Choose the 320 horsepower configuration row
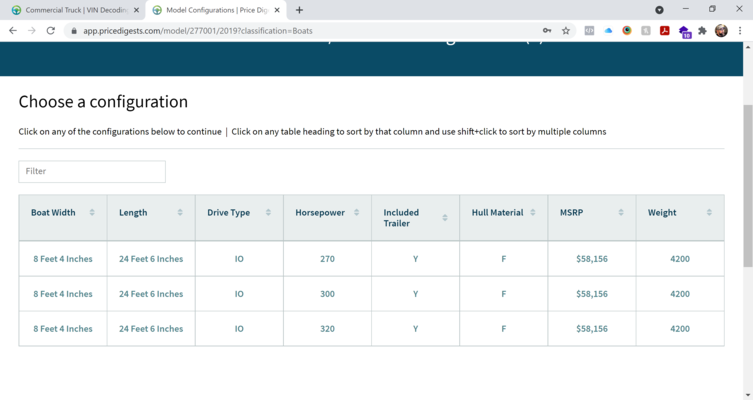753x400 pixels. click(x=327, y=329)
